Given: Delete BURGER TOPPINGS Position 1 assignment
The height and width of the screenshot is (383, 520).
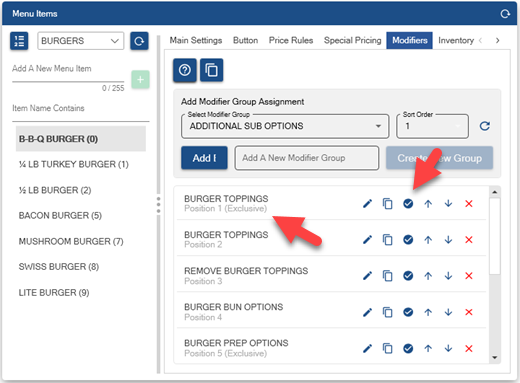Looking at the screenshot, I should click(x=469, y=203).
